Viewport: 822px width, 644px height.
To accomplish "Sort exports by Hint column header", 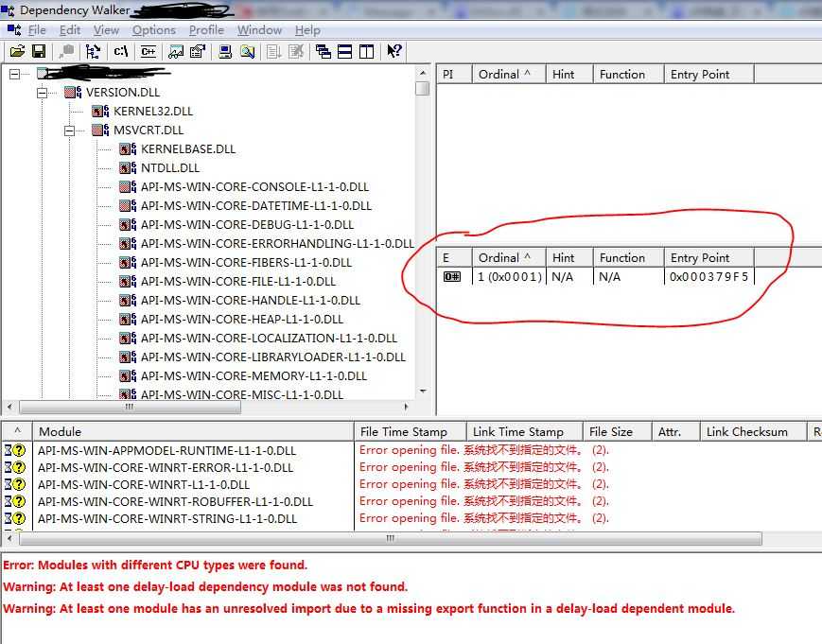I will point(569,258).
